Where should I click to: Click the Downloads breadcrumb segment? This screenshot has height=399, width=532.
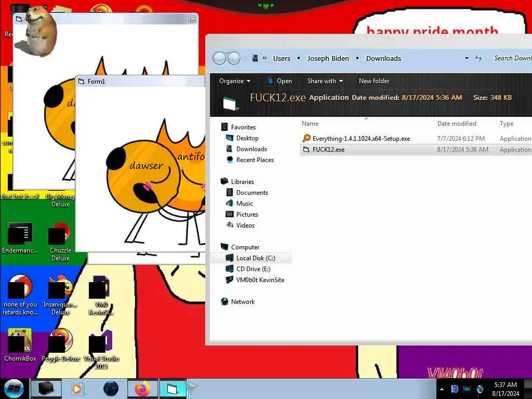coord(383,58)
